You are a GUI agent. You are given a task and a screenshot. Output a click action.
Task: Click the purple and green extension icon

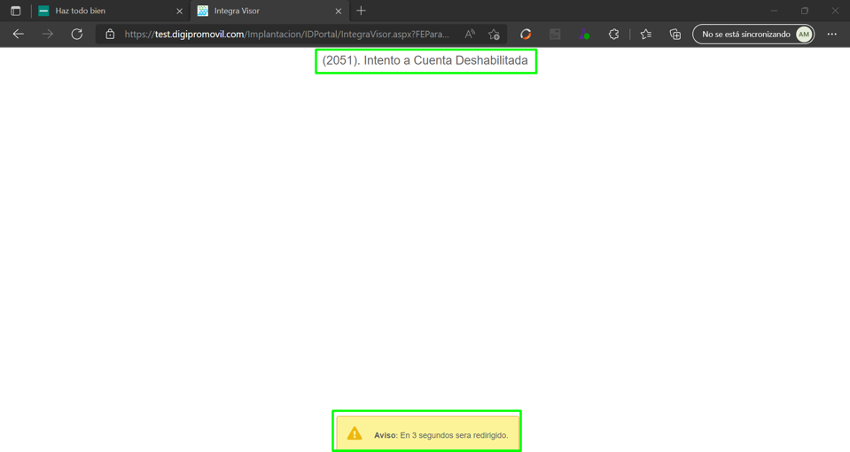[x=583, y=34]
